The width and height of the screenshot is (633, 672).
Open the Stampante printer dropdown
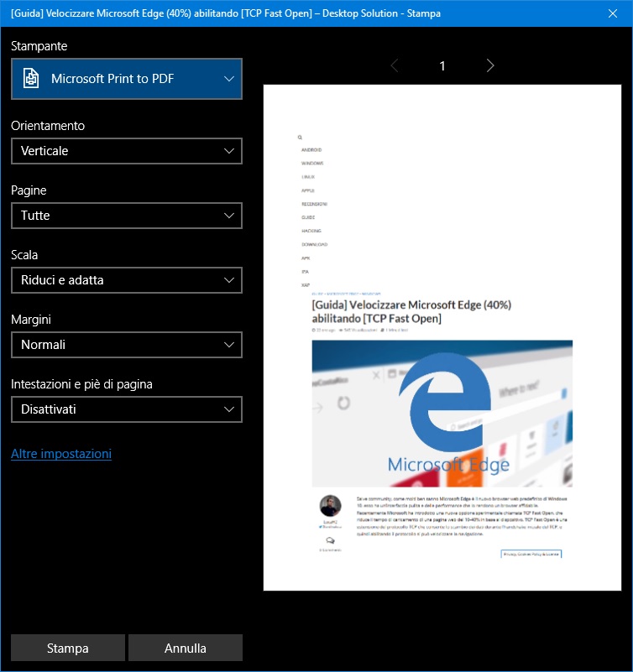[127, 79]
